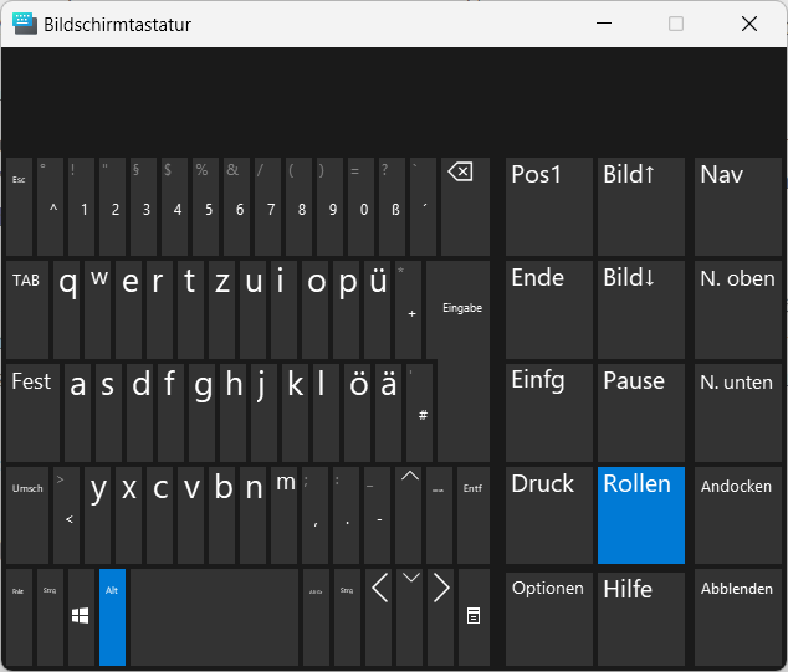Toggle the Strg key beside AltGr
This screenshot has height=672, width=788.
click(x=347, y=617)
